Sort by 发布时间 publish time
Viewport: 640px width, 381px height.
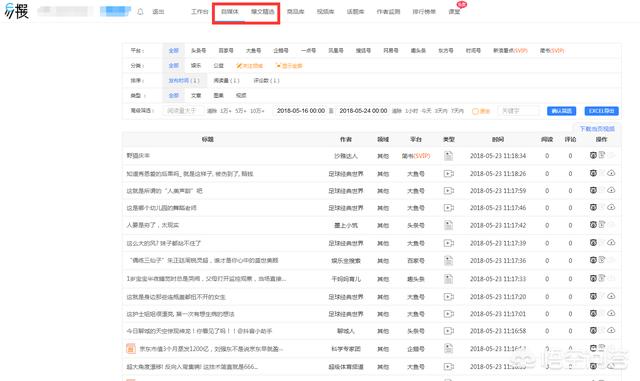(x=184, y=80)
